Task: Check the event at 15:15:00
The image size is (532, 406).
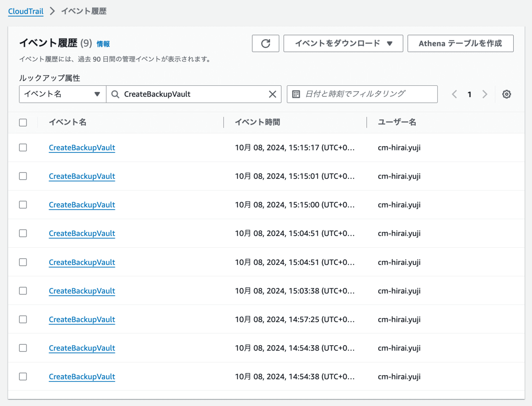Action: pos(23,205)
